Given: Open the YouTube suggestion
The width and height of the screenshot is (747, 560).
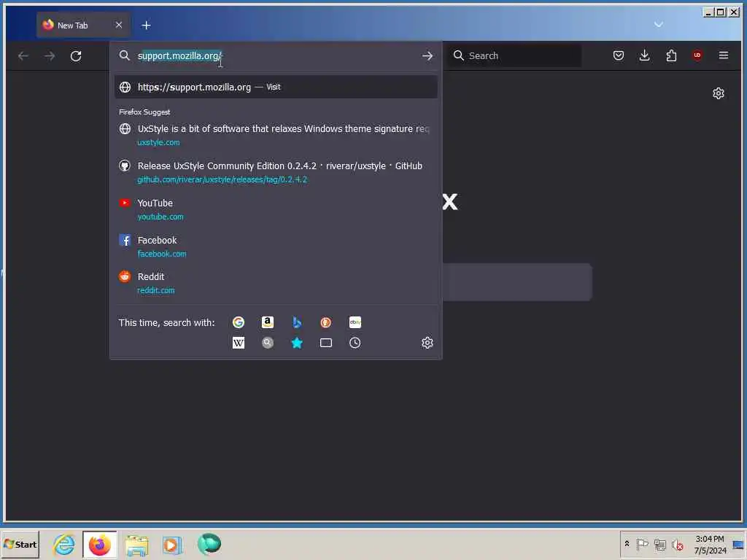Looking at the screenshot, I should [x=276, y=209].
